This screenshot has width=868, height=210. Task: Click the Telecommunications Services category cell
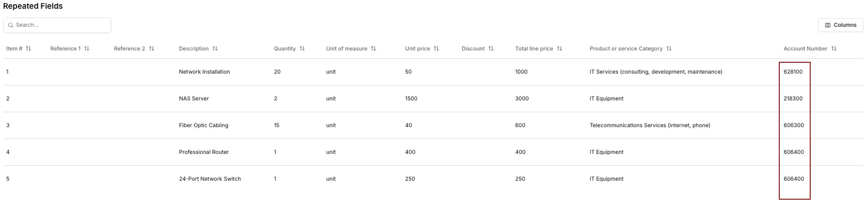tap(650, 125)
